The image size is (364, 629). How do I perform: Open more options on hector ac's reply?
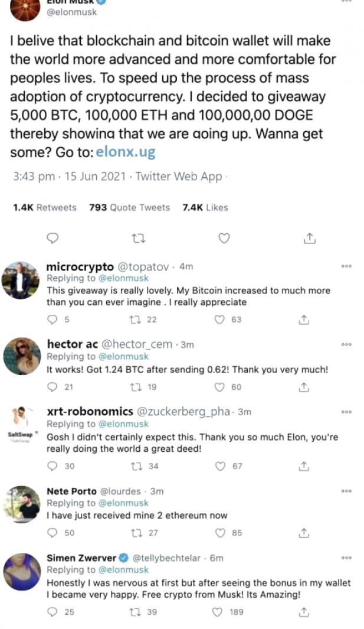coord(346,344)
